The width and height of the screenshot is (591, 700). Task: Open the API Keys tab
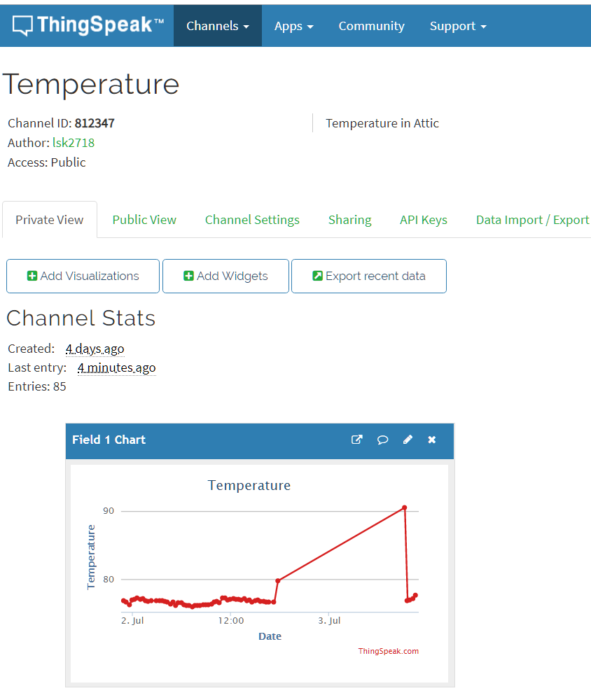coord(423,220)
